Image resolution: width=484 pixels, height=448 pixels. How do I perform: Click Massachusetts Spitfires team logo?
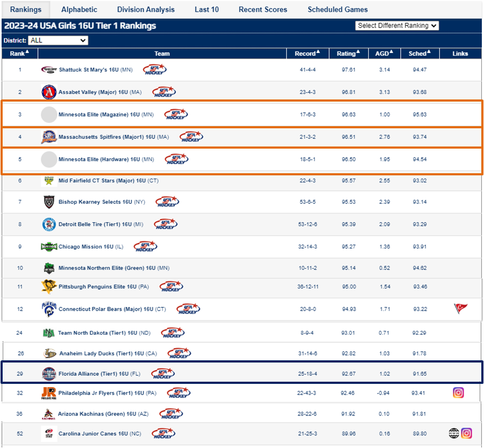coord(49,137)
